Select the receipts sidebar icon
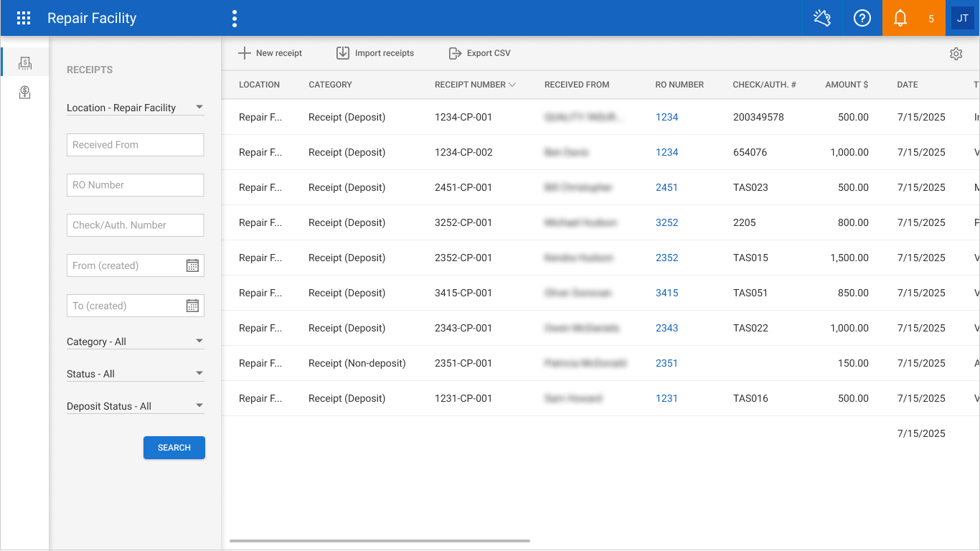Image resolution: width=980 pixels, height=551 pixels. tap(25, 62)
